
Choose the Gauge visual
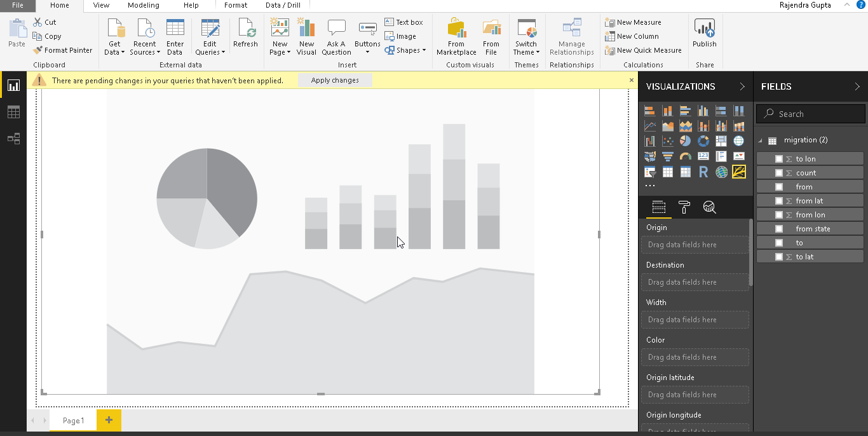coord(686,156)
